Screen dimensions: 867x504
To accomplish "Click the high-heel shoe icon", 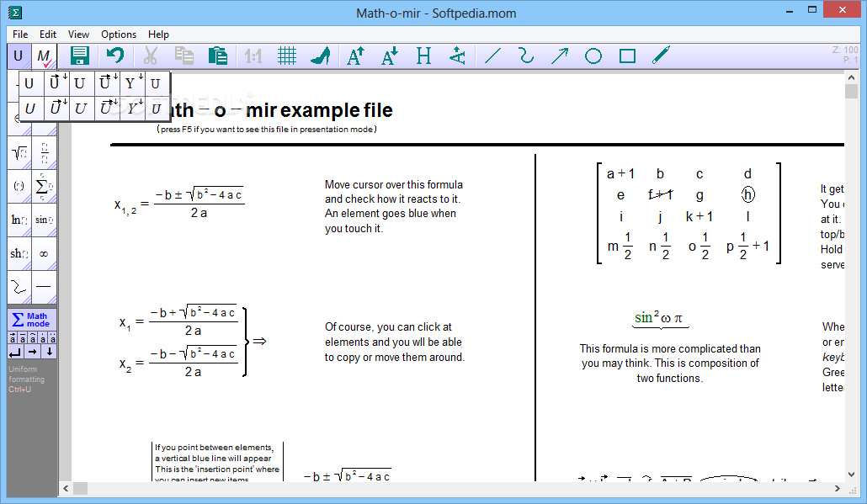I will (x=321, y=56).
